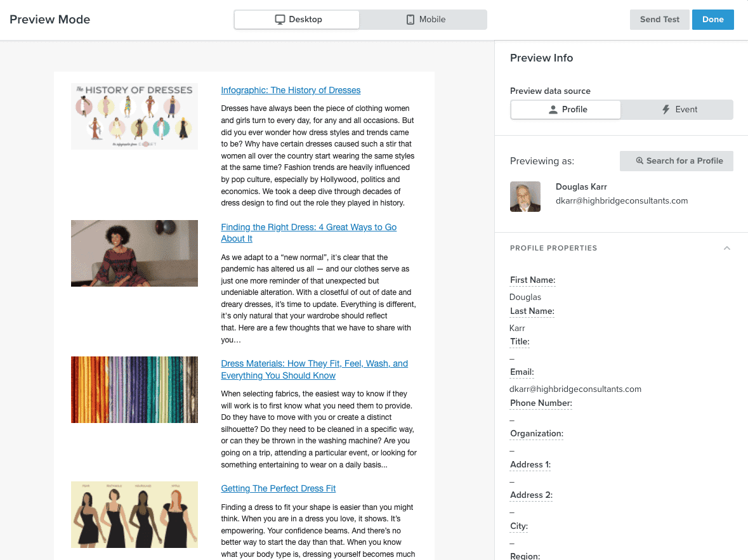This screenshot has height=560, width=748.
Task: Select Event as preview data source
Action: tap(678, 110)
